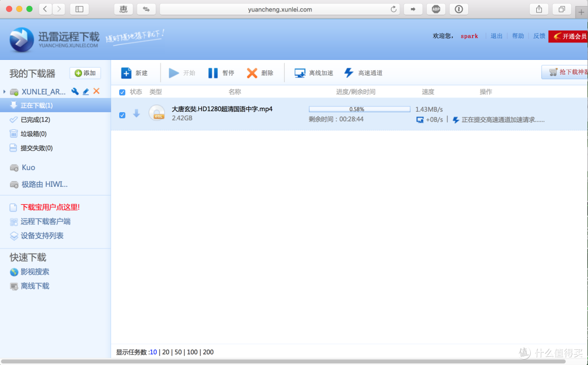The height and width of the screenshot is (365, 588).
Task: Click the 开通会员 membership button
Action: click(x=568, y=36)
